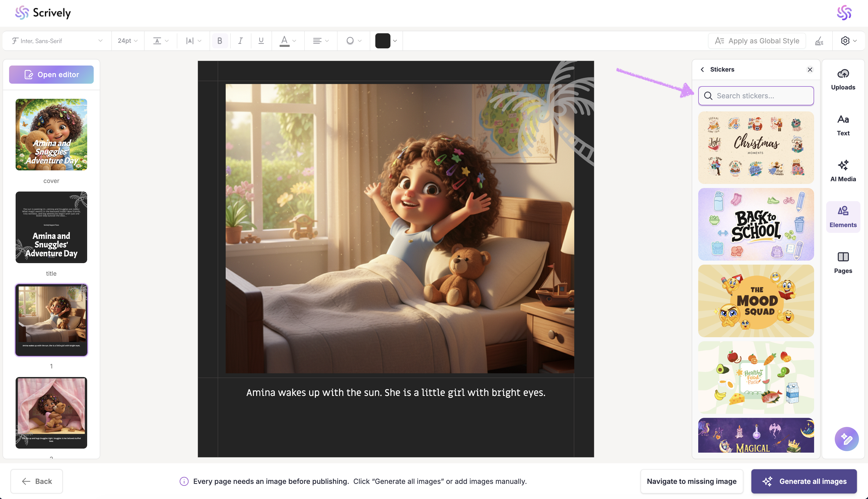
Task: Click Apply as Global Style
Action: 757,41
